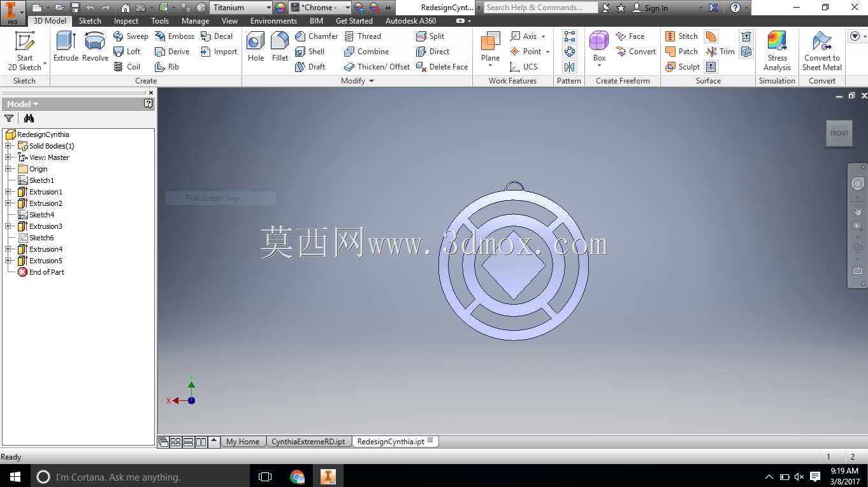Click Convert to Sheet Metal
Image resolution: width=868 pixels, height=487 pixels.
tap(822, 51)
